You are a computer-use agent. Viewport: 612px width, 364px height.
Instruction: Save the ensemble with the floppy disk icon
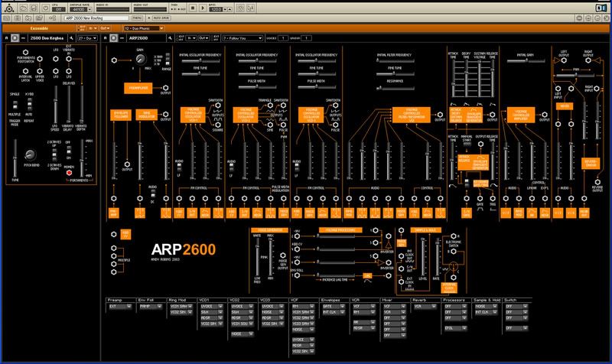34,8
